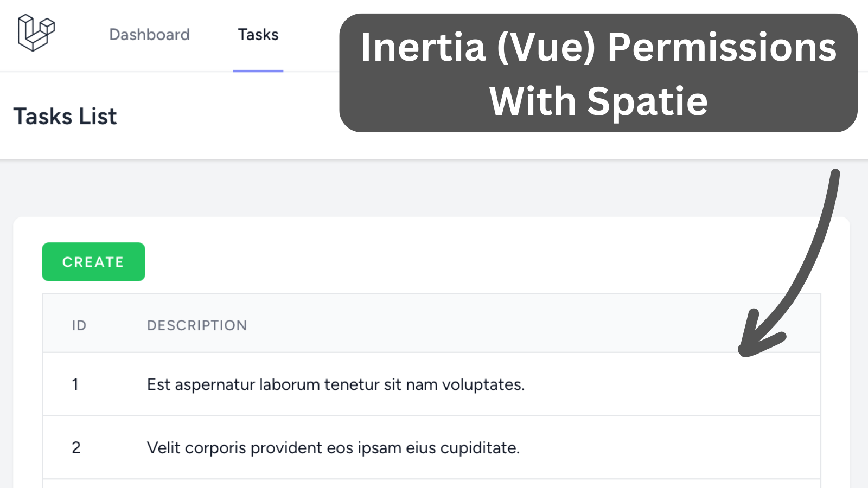Select the 'Est aspernatur laborum' task description
Image resolution: width=868 pixels, height=488 pixels.
(x=335, y=384)
